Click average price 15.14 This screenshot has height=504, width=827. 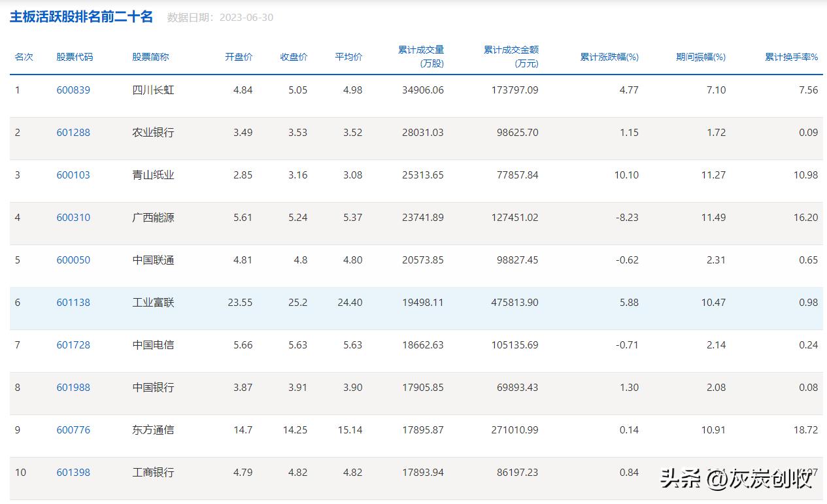(350, 430)
